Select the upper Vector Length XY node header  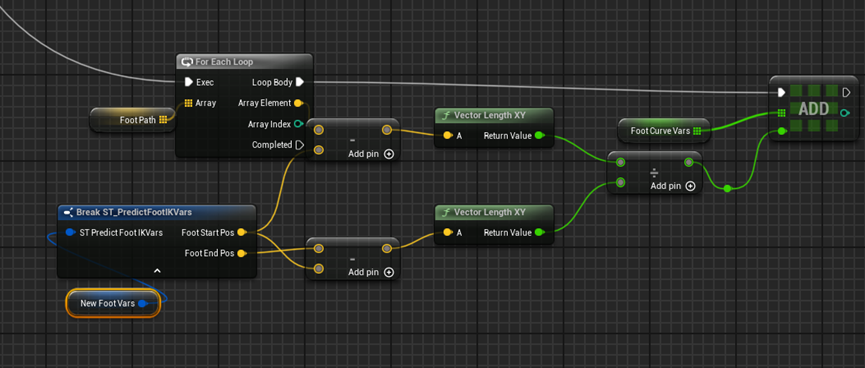[x=494, y=116]
